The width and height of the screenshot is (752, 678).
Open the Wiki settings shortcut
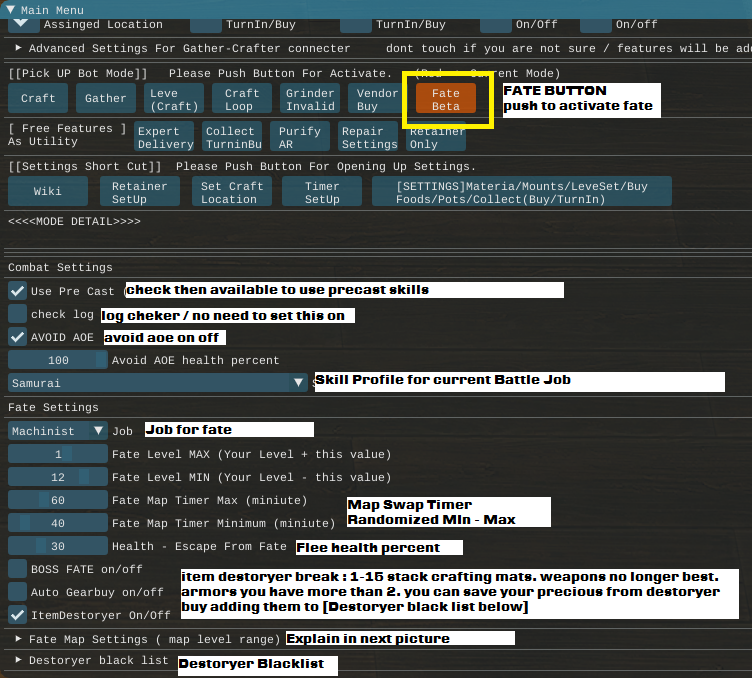47,191
